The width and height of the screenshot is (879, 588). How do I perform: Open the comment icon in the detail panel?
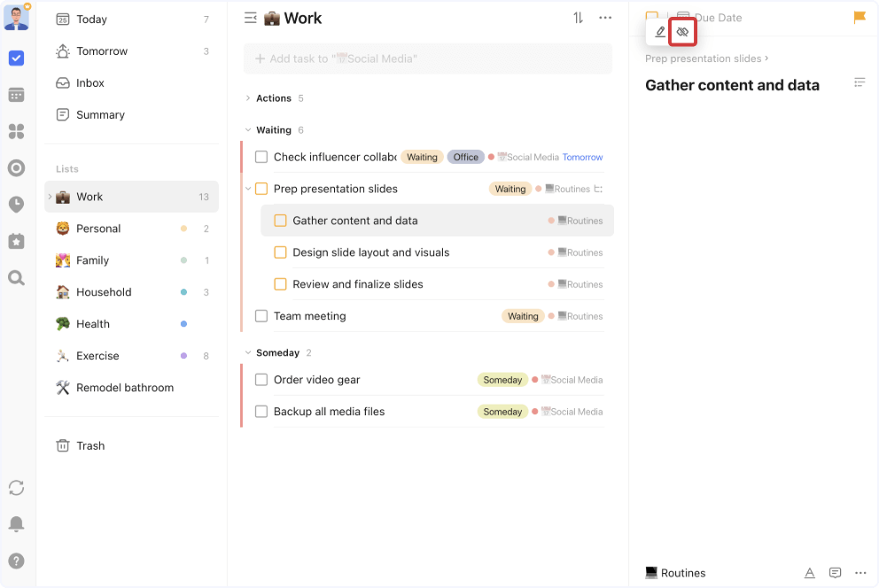pyautogui.click(x=835, y=573)
